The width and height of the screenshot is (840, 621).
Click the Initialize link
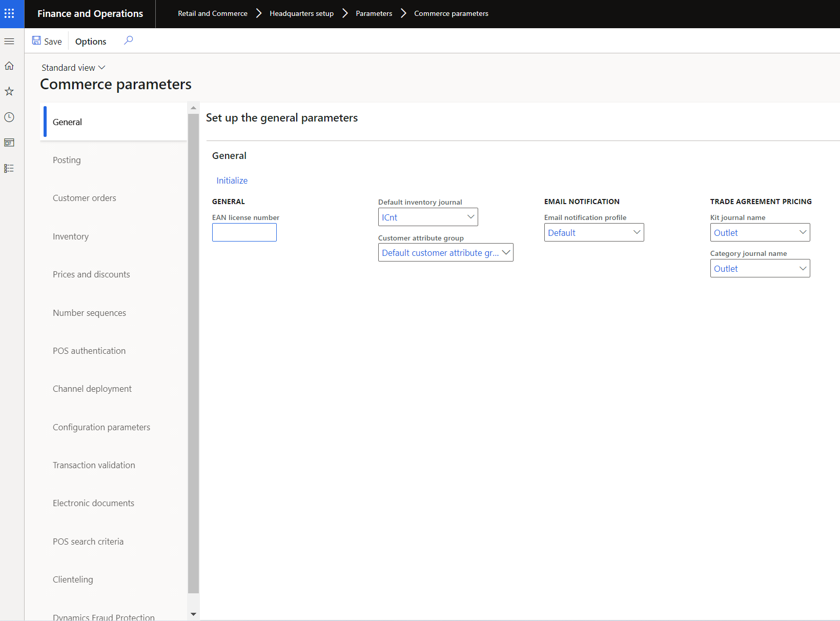[232, 181]
